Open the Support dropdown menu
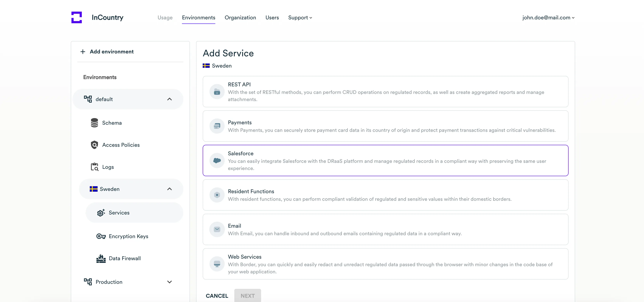 pyautogui.click(x=300, y=17)
